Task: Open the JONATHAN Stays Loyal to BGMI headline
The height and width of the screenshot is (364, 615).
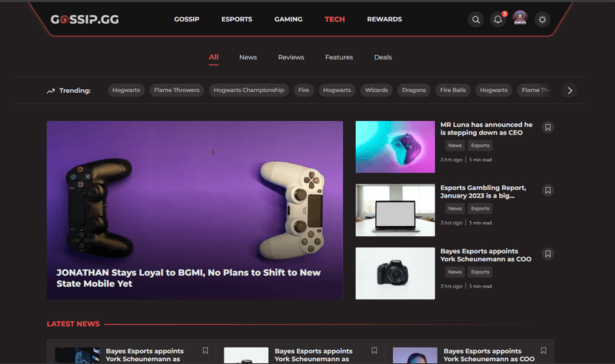Action: tap(189, 278)
